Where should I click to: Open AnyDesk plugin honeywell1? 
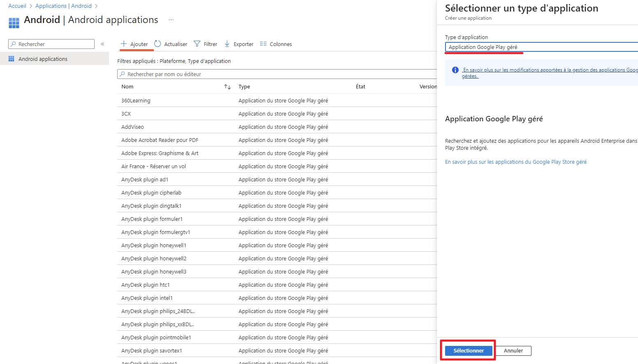tap(154, 246)
